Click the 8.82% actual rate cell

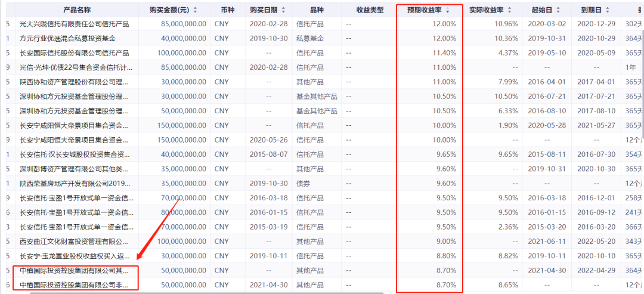click(x=508, y=256)
